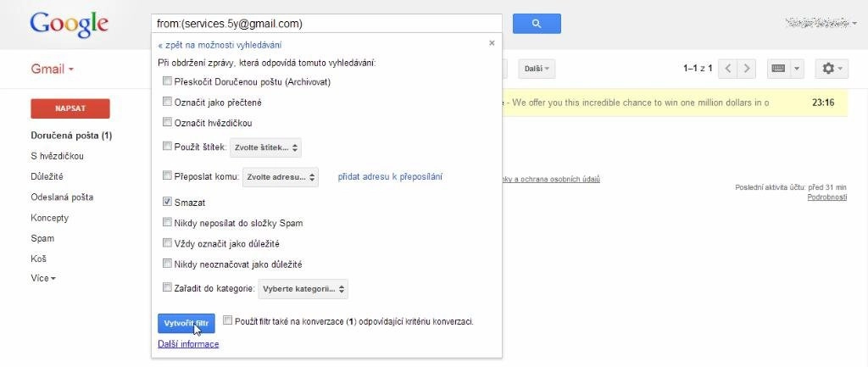Open the keyboard input tools icon

(778, 69)
